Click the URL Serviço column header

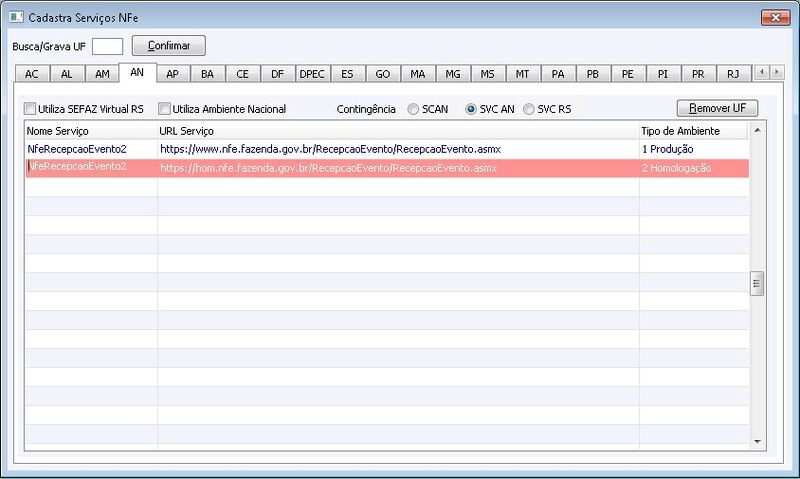click(x=398, y=131)
